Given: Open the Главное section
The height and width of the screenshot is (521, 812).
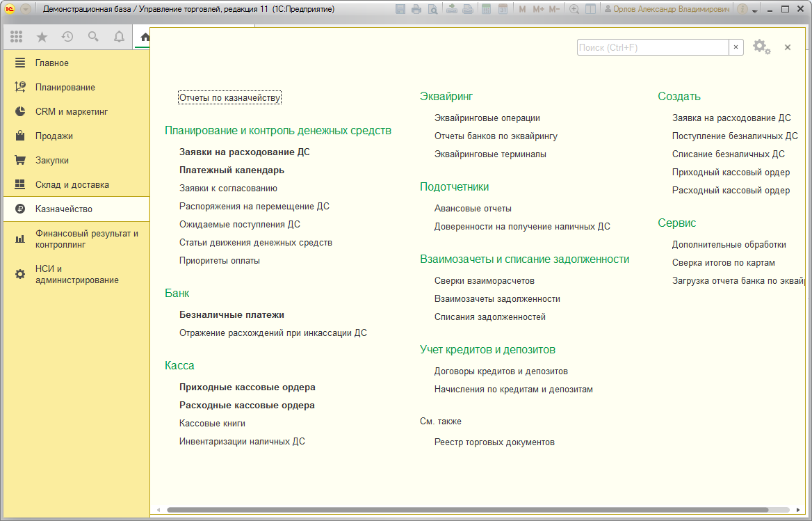Looking at the screenshot, I should tap(76, 63).
